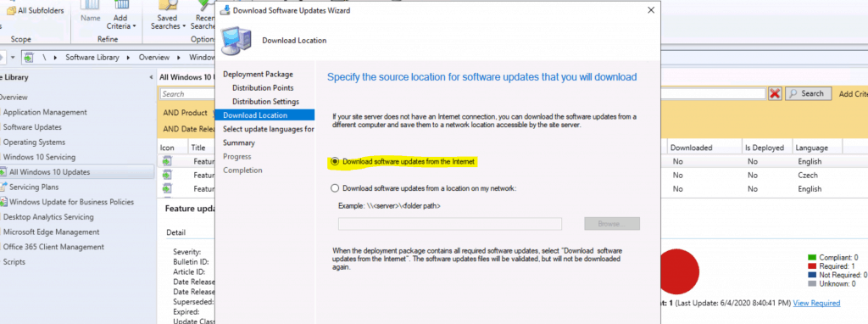
Task: Sort by Title column header
Action: click(198, 148)
